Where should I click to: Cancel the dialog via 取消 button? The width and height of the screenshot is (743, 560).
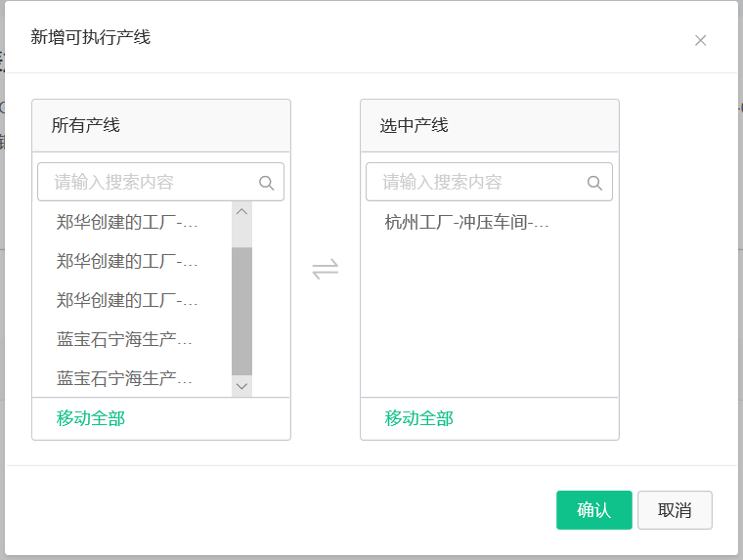(x=675, y=510)
